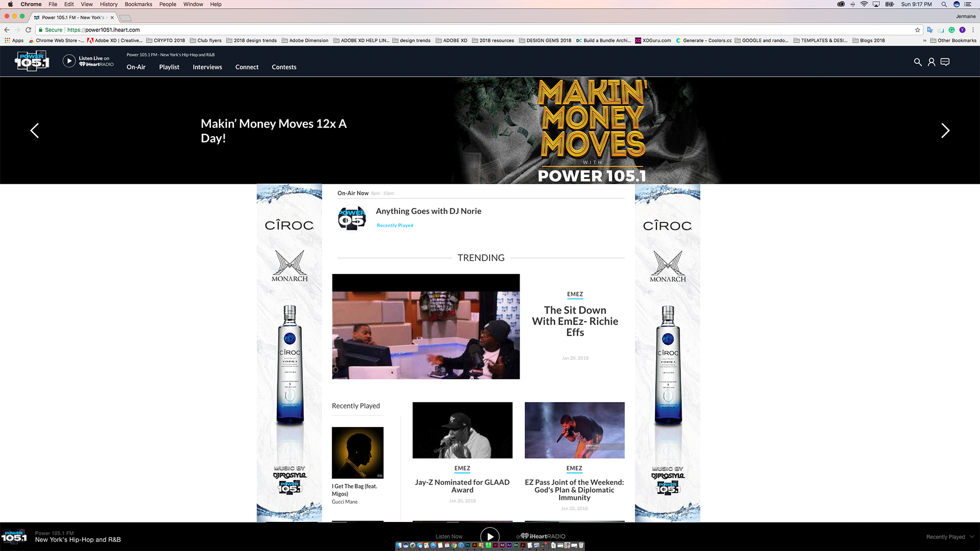Open the search magnifier icon in site header
The height and width of the screenshot is (551, 980).
[917, 62]
